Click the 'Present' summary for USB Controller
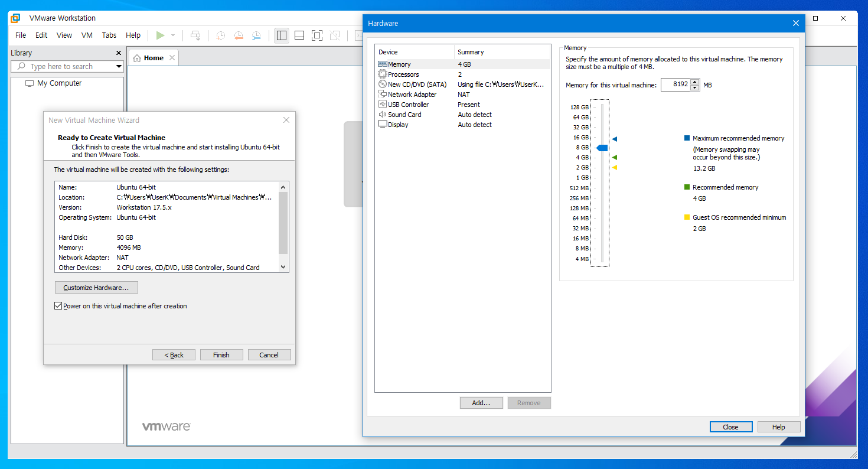Image resolution: width=868 pixels, height=469 pixels. pyautogui.click(x=469, y=105)
